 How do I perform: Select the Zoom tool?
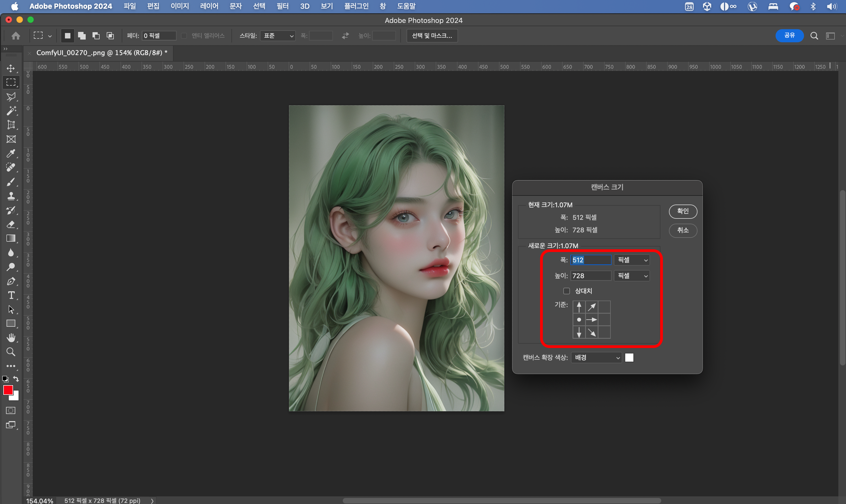pos(11,352)
